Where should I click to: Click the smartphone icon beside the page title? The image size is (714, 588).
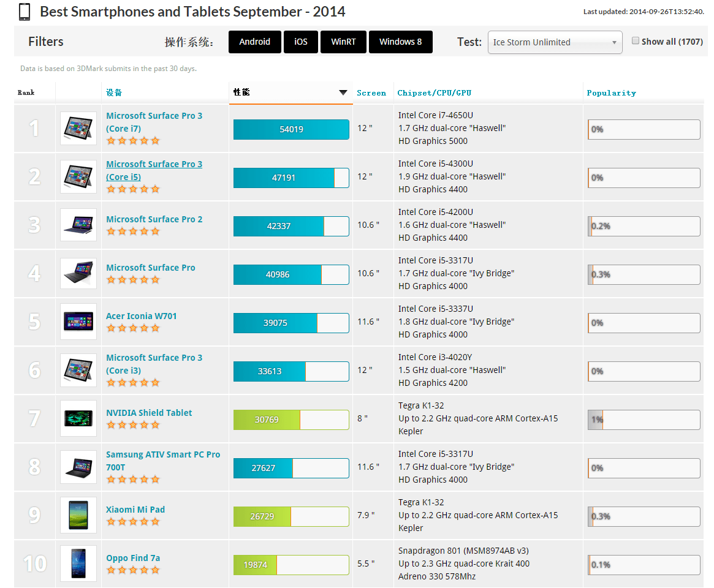[25, 12]
